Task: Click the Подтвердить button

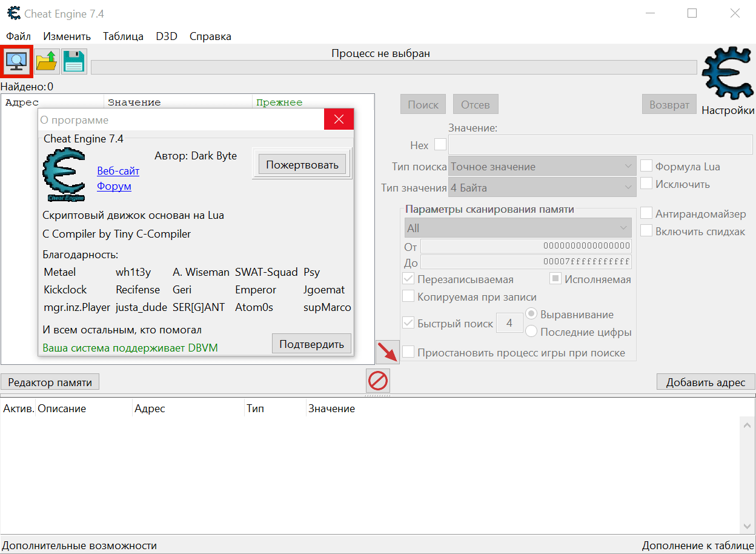Action: (x=311, y=344)
